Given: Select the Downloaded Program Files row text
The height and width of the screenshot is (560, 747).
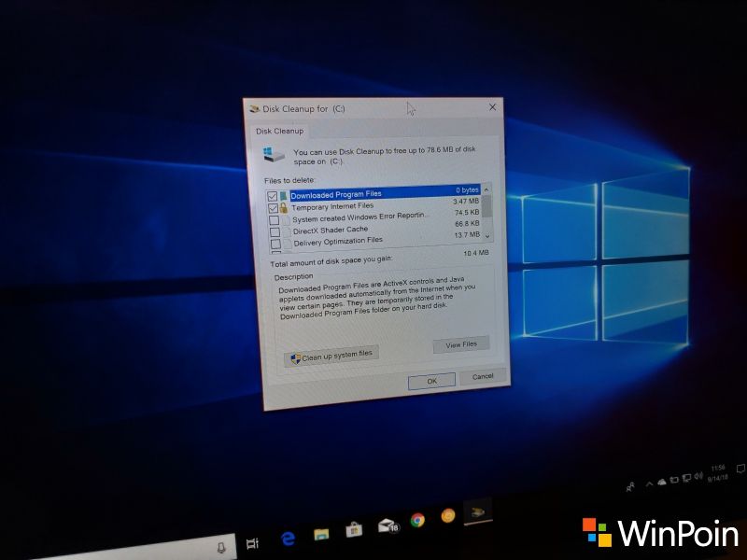Looking at the screenshot, I should tap(336, 194).
